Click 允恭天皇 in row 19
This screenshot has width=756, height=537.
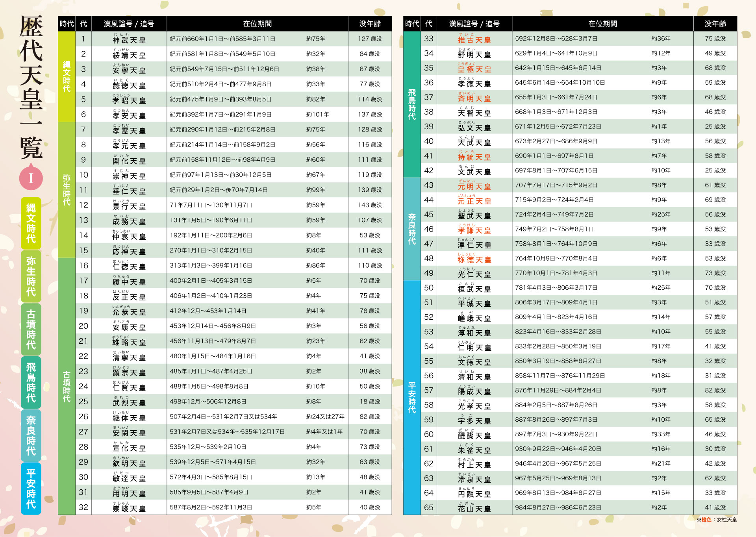tap(129, 312)
